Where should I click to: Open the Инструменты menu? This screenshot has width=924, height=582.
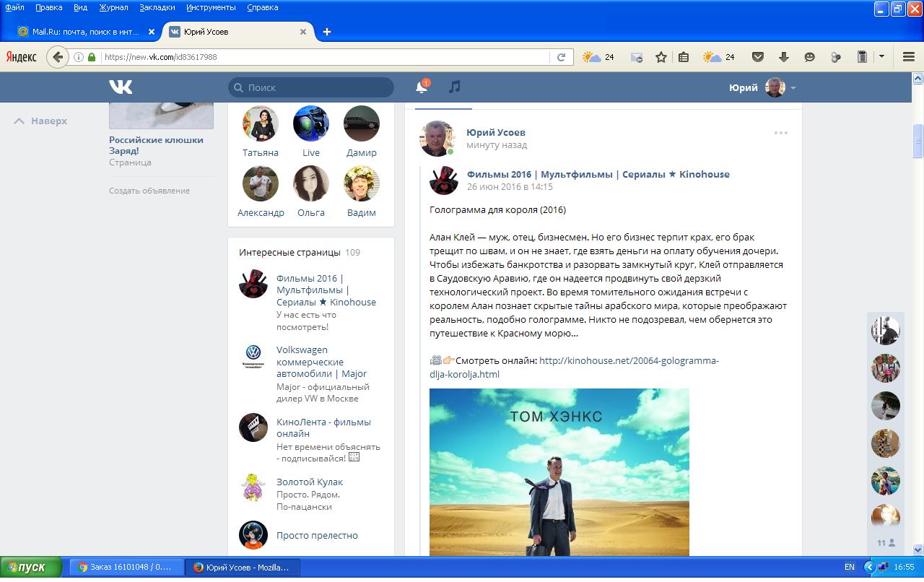tap(211, 7)
